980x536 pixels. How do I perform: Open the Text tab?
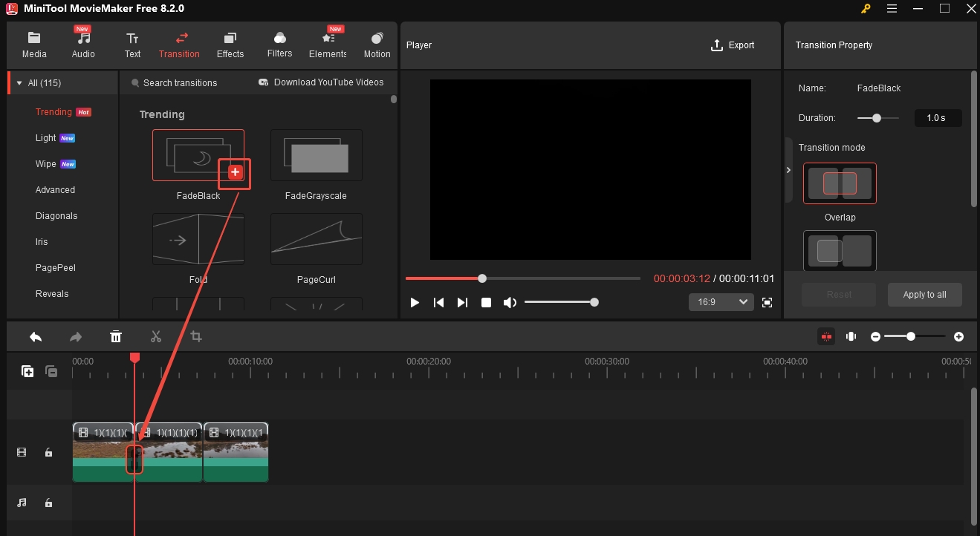pyautogui.click(x=132, y=45)
